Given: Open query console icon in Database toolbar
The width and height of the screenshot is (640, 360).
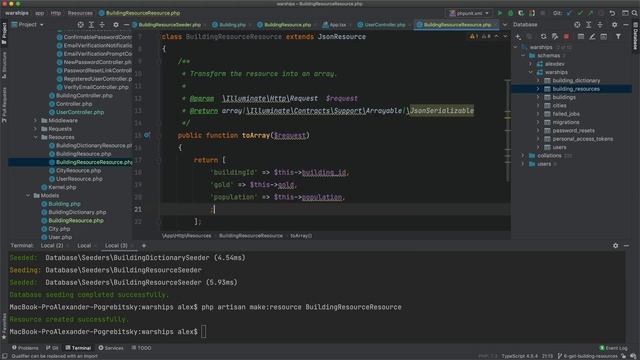Looking at the screenshot, I should [x=604, y=37].
